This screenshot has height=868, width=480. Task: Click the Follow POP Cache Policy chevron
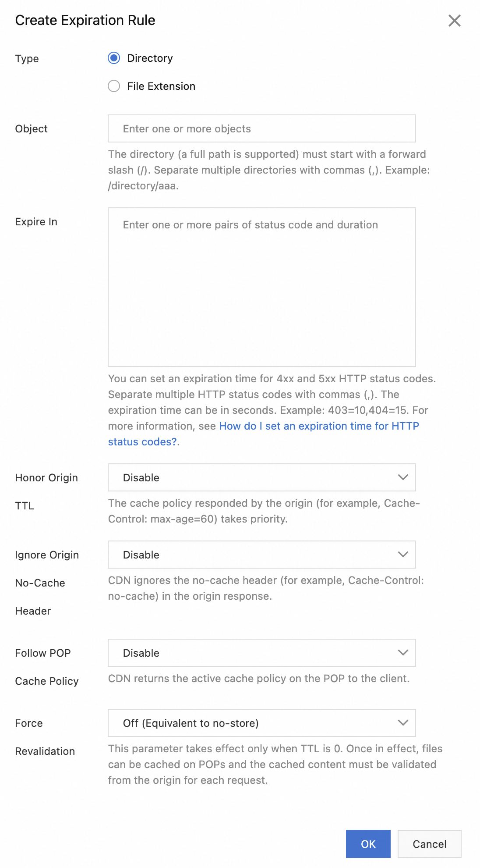coord(403,653)
